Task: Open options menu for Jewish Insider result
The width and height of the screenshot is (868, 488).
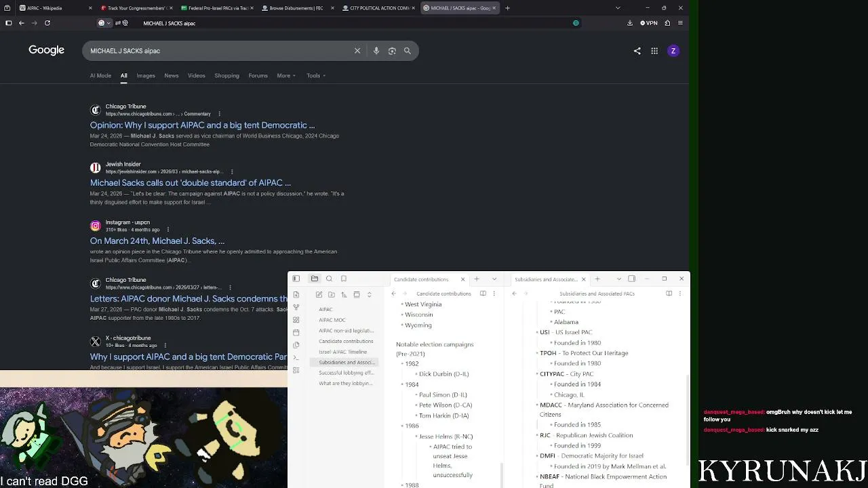Action: tap(232, 171)
